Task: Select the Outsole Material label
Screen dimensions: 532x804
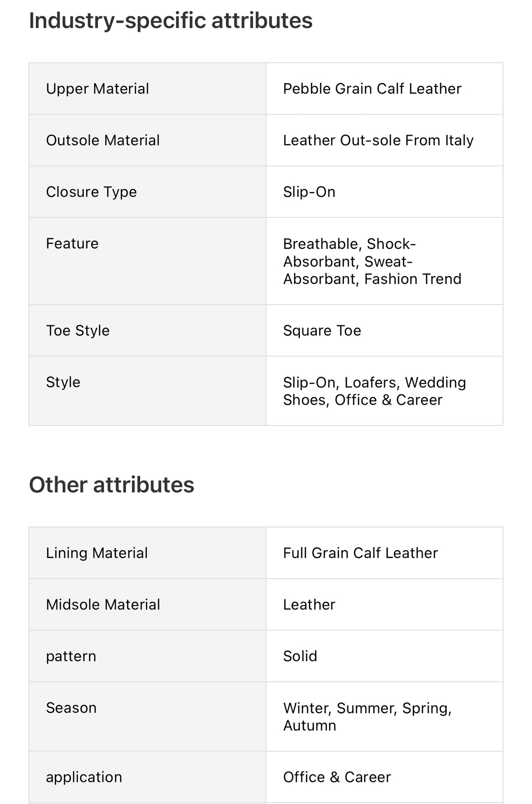Action: pyautogui.click(x=103, y=140)
